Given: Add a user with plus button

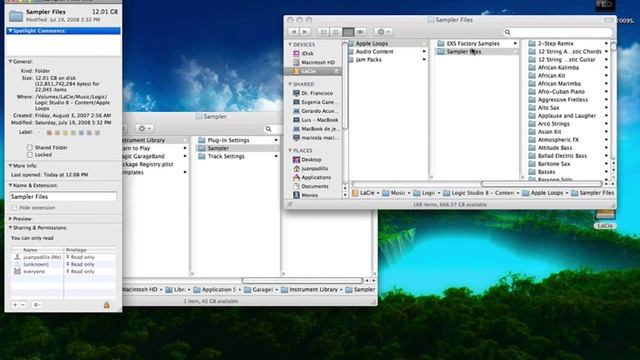Looking at the screenshot, I should click(x=15, y=305).
